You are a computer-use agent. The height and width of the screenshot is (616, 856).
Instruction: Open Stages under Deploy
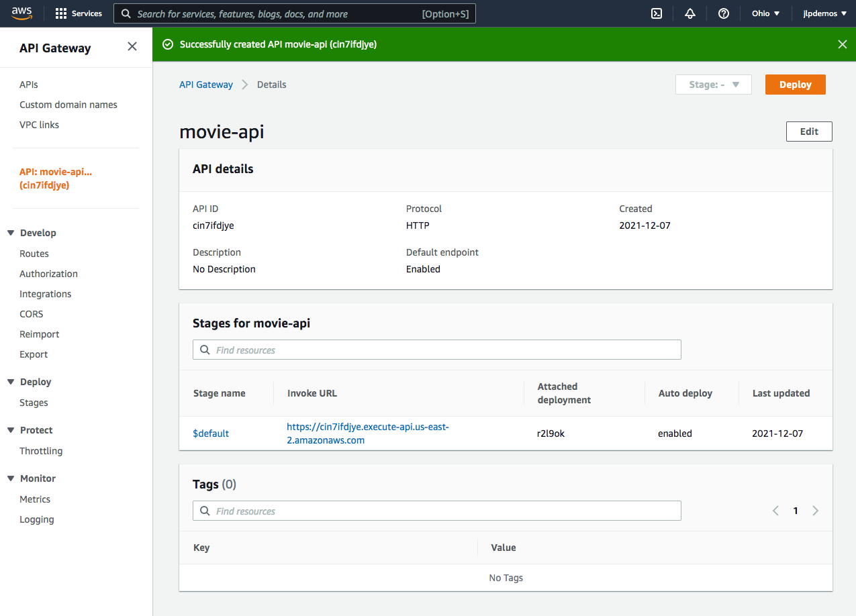[x=34, y=403]
